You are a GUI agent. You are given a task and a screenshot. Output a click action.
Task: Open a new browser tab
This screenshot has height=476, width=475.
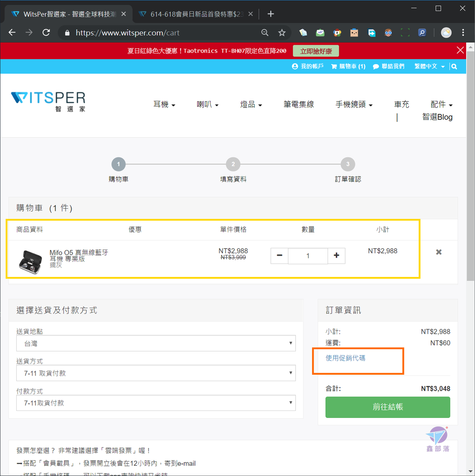(x=270, y=14)
